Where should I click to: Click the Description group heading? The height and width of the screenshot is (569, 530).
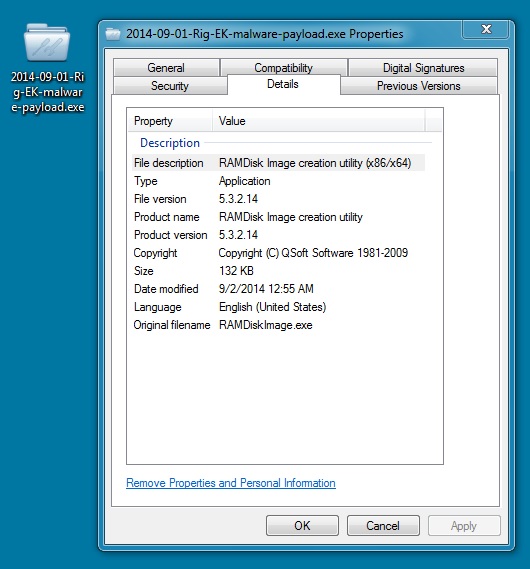(170, 143)
